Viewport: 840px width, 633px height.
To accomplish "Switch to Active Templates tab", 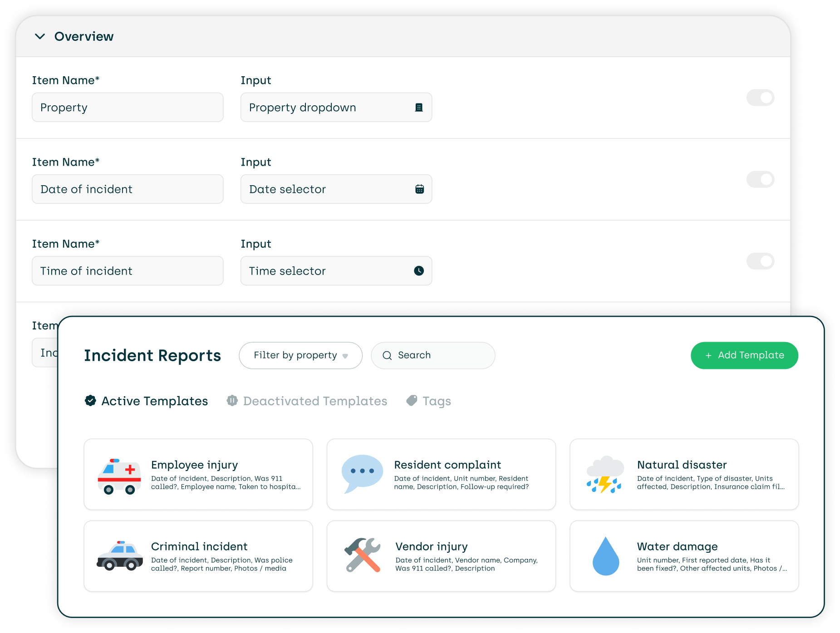I will click(146, 401).
